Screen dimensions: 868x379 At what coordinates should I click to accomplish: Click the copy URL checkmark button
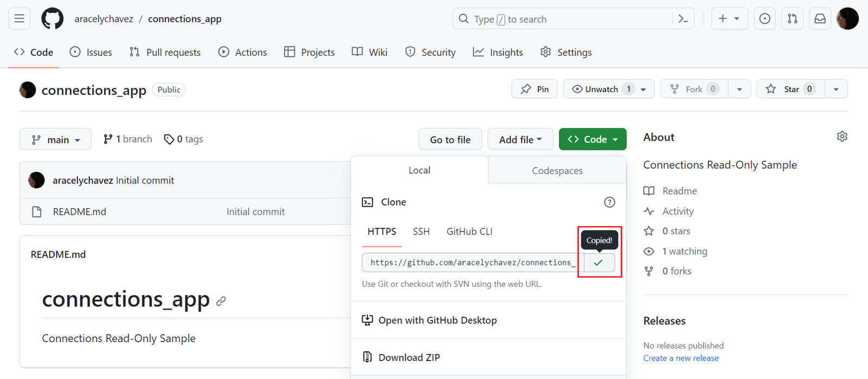point(599,262)
